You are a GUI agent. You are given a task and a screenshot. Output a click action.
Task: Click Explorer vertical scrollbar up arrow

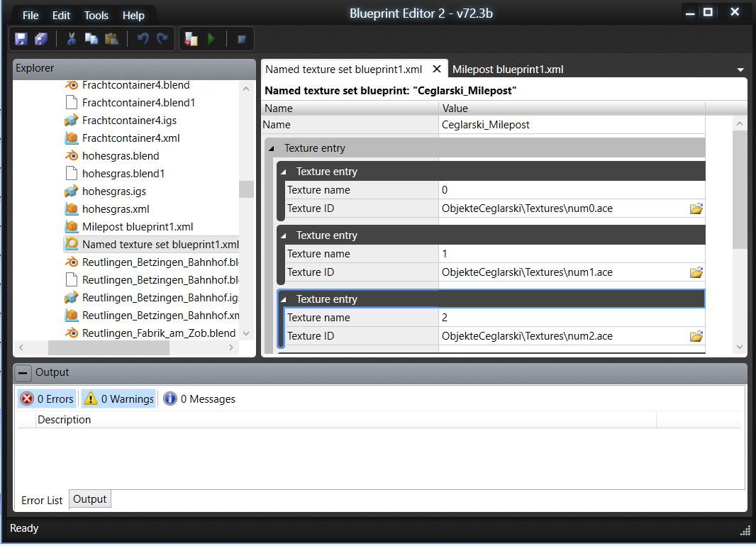point(246,89)
